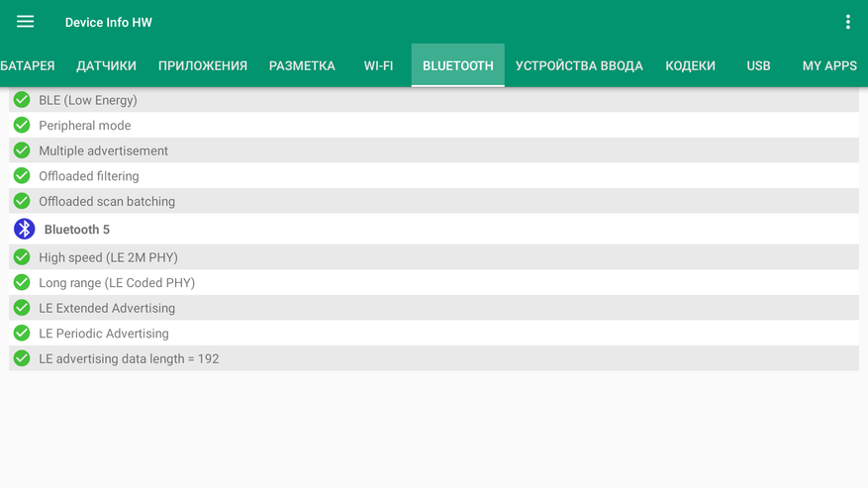
Task: Click the check icon beside Long range (LE Coded PHY)
Action: (22, 282)
